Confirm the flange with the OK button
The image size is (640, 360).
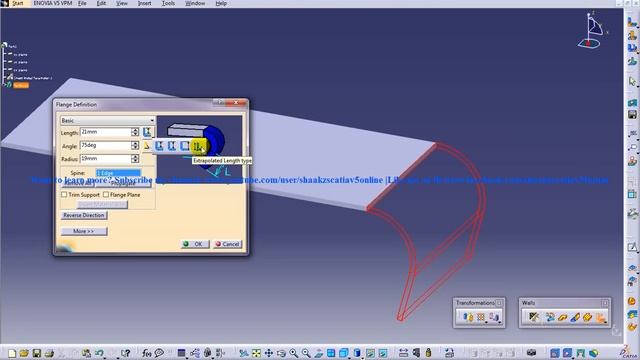[x=195, y=244]
